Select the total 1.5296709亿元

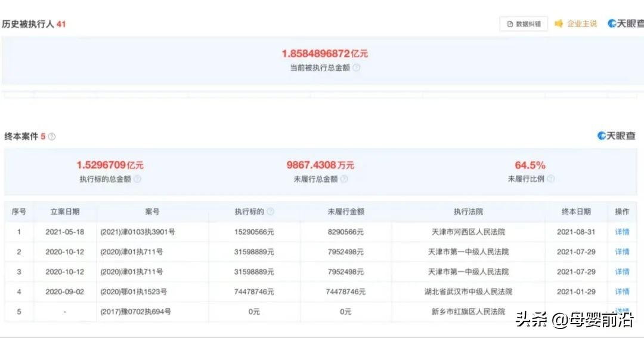110,165
